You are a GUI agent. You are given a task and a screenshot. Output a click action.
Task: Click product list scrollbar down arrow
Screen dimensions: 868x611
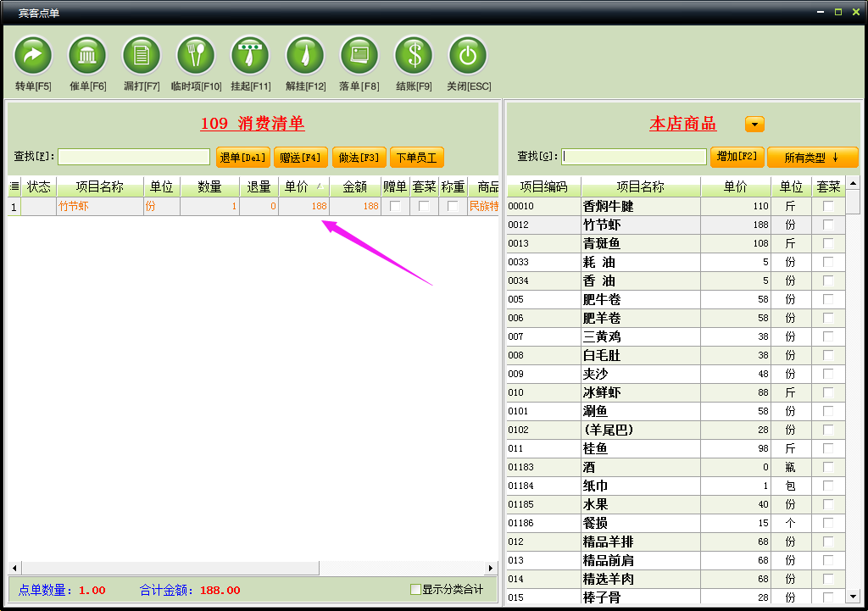[x=853, y=596]
